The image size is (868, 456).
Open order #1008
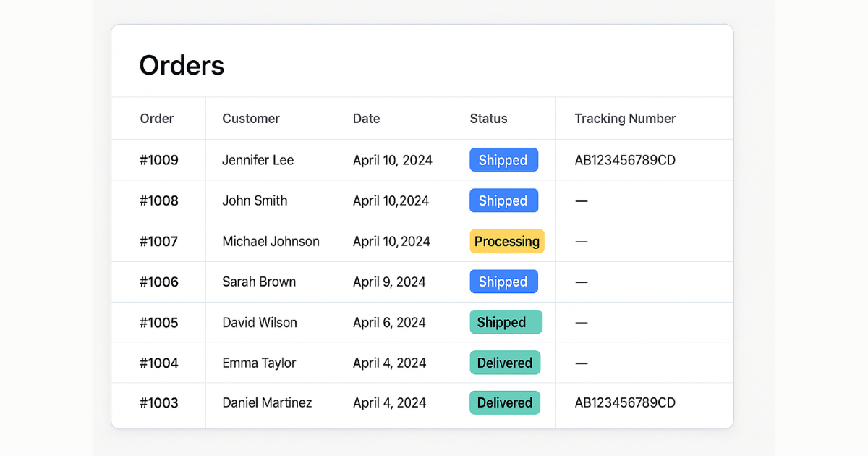(x=159, y=200)
